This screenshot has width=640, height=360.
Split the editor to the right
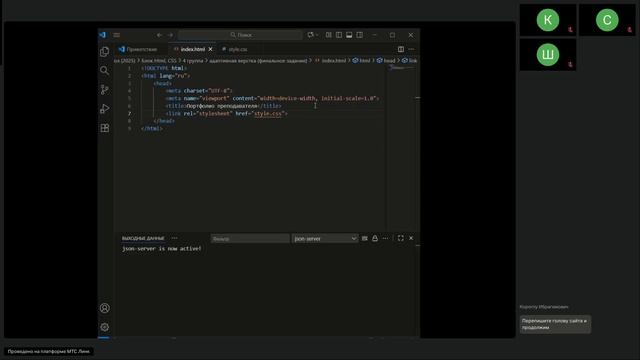point(401,49)
